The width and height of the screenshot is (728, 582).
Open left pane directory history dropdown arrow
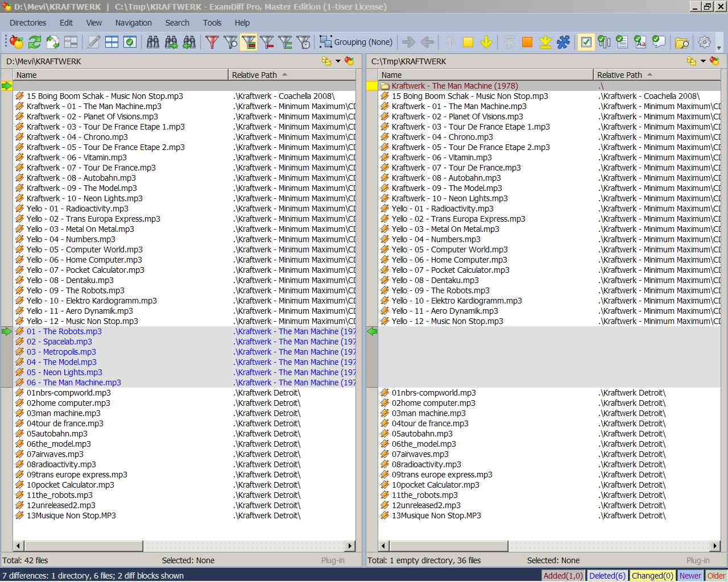point(338,61)
